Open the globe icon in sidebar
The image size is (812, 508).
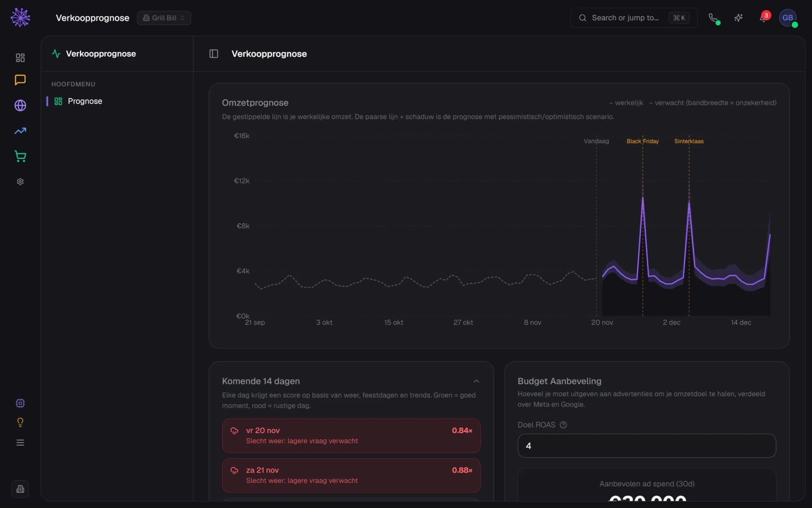(x=20, y=105)
